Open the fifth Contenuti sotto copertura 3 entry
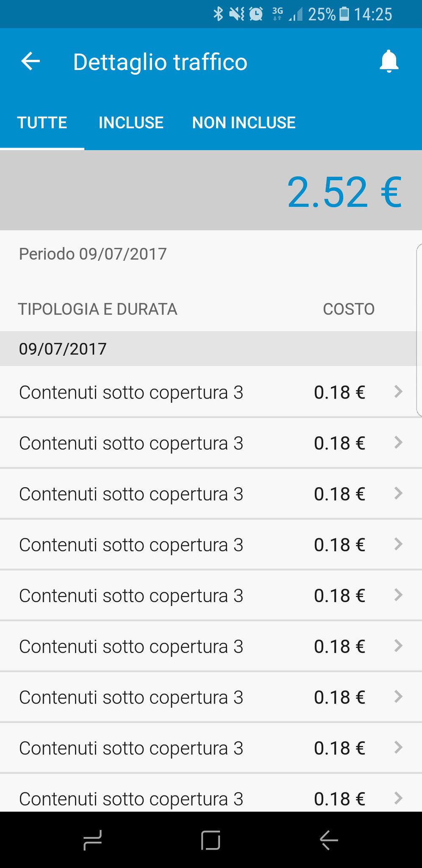 [x=131, y=596]
